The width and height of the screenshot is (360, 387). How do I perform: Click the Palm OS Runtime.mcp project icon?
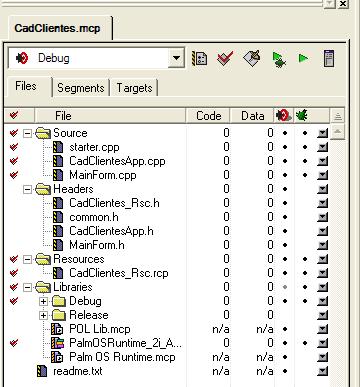pos(57,357)
